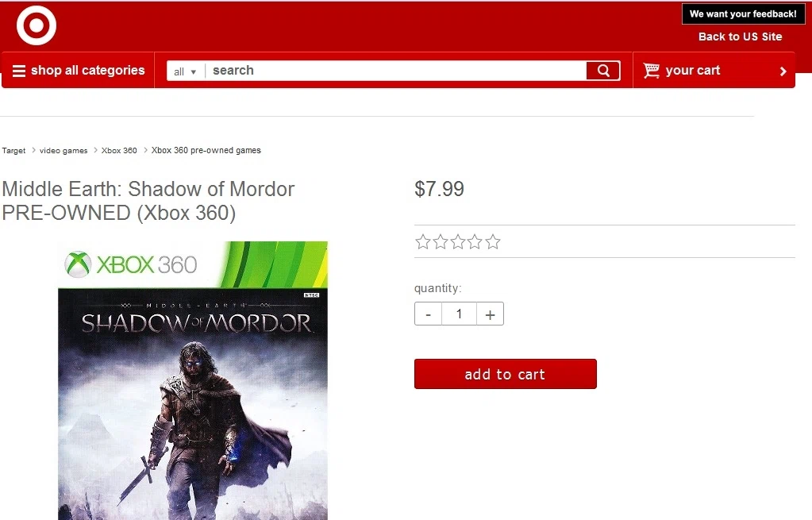Click the shopping cart icon

click(x=651, y=71)
